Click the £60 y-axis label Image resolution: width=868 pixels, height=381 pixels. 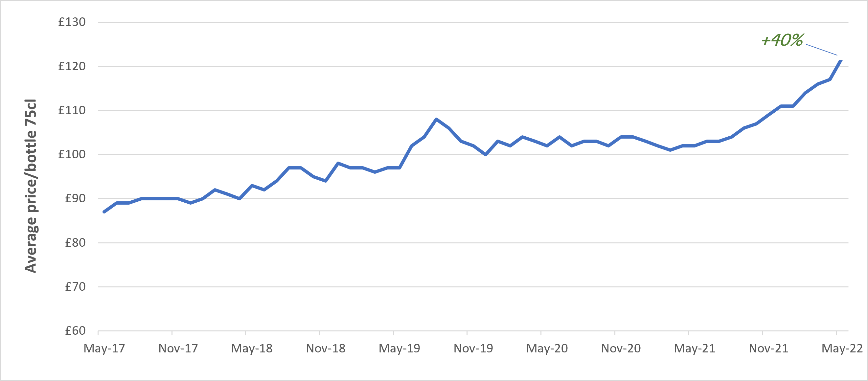point(75,331)
